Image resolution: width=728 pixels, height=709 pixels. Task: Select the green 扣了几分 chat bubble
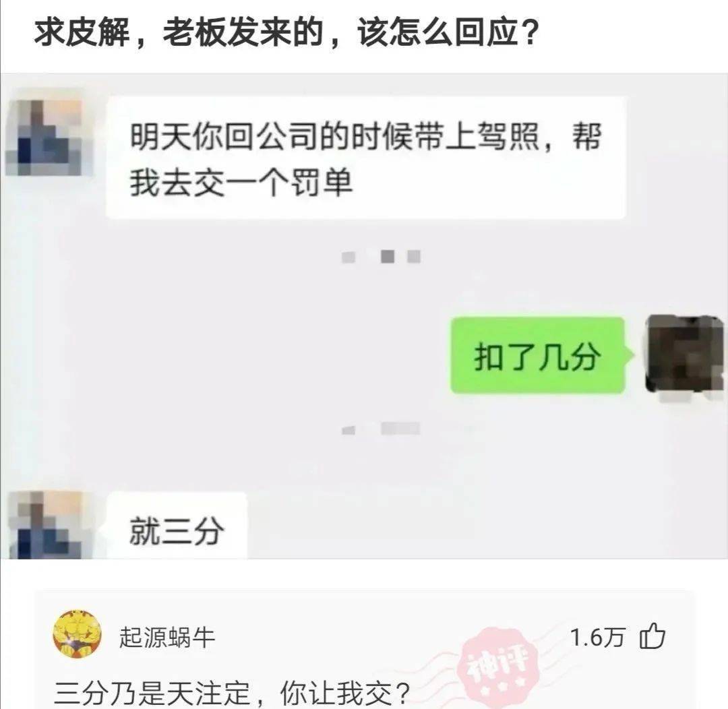coord(538,356)
